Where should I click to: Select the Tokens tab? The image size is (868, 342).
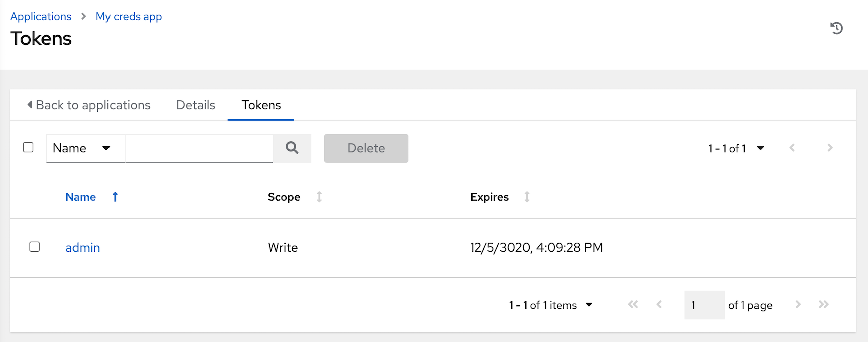point(261,105)
